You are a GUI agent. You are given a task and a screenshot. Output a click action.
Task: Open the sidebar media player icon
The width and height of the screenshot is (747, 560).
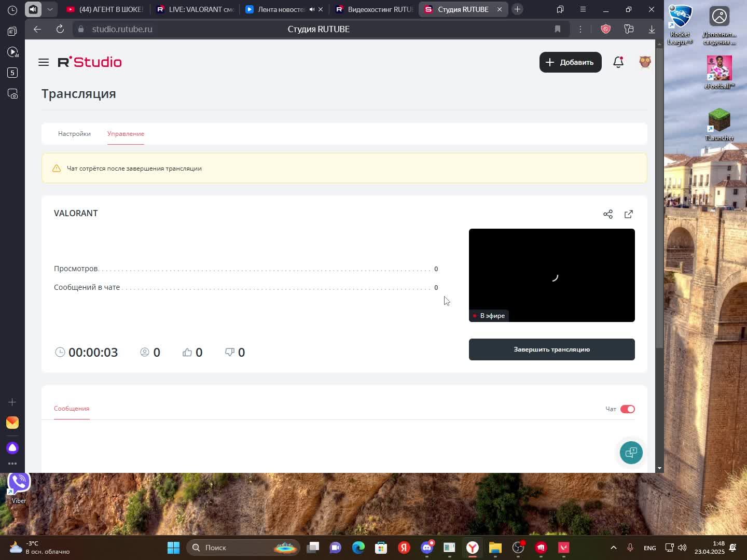pyautogui.click(x=12, y=52)
